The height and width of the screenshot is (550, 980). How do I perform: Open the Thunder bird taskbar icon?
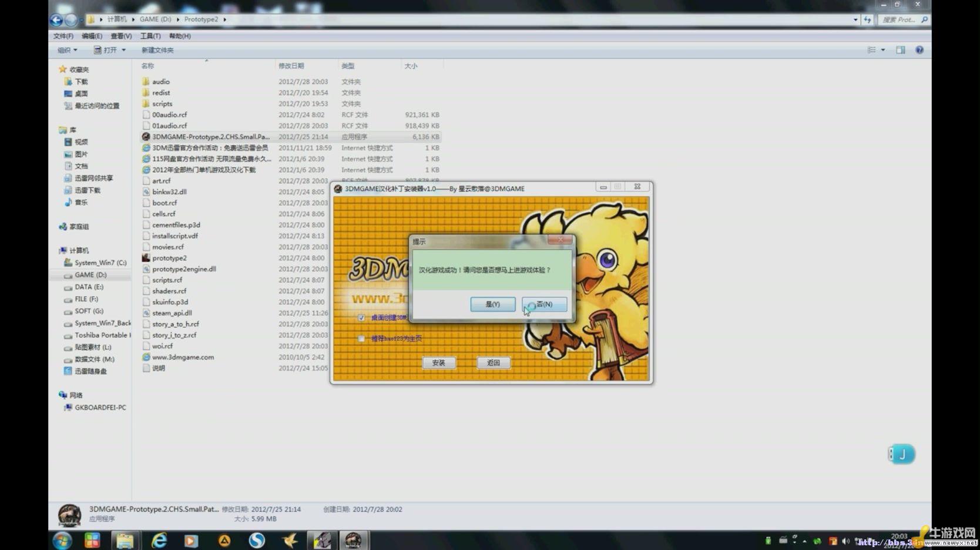tap(290, 541)
